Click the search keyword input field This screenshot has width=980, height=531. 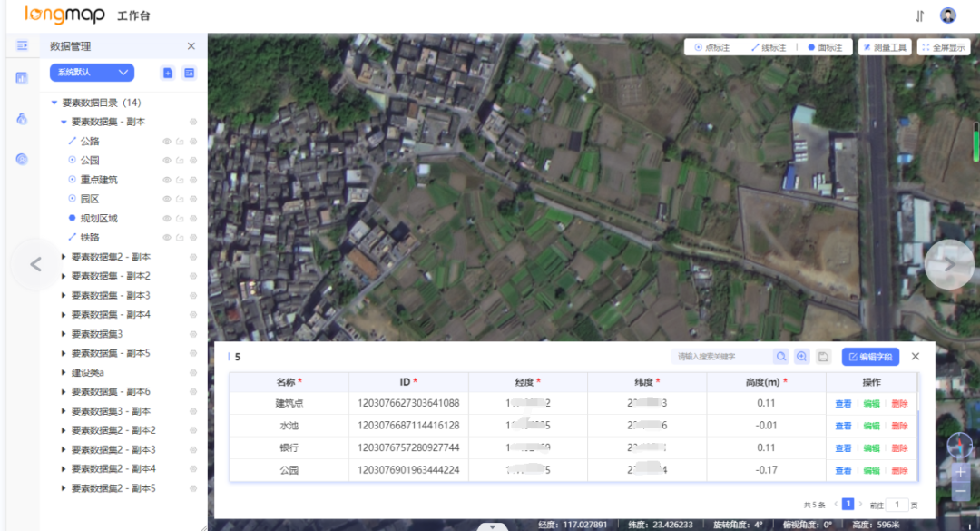pos(722,357)
